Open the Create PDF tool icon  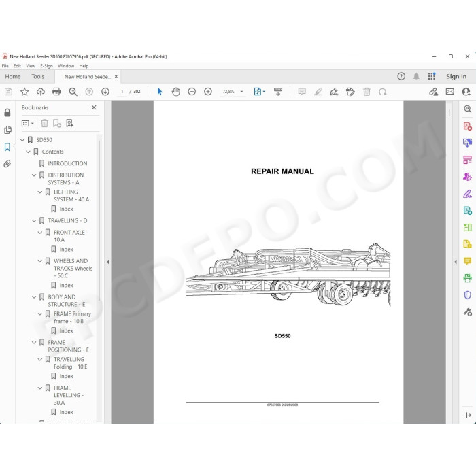coord(468,126)
